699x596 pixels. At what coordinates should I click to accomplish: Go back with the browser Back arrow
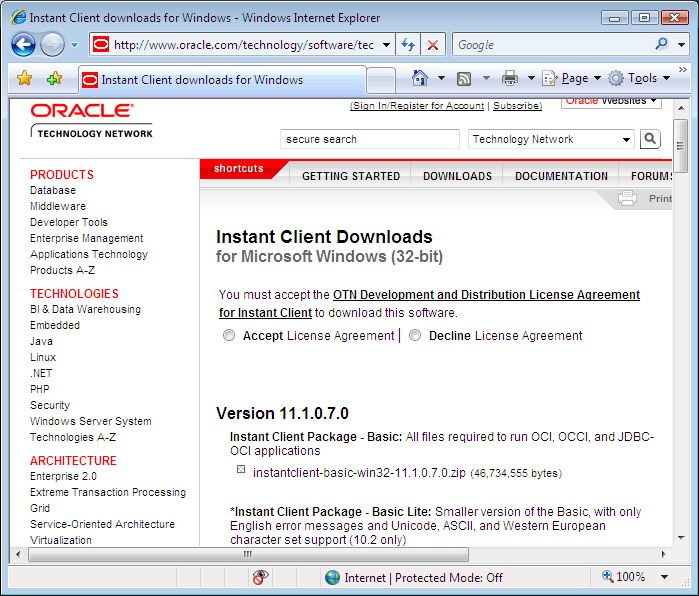click(24, 45)
